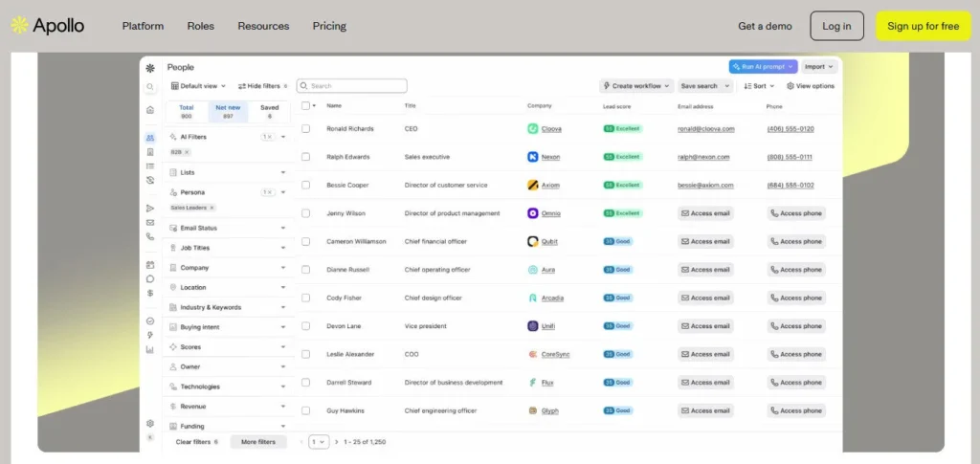Click into the People search field
This screenshot has width=980, height=464.
[x=352, y=86]
